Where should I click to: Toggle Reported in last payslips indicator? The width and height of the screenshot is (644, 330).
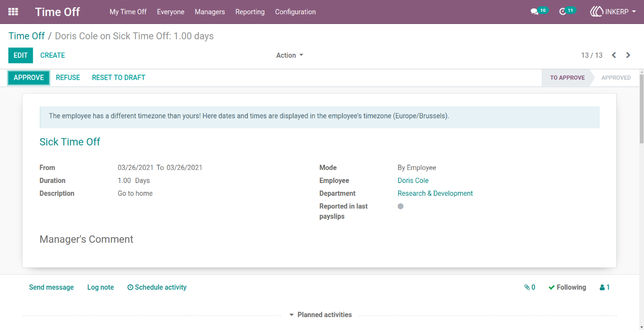click(x=400, y=206)
